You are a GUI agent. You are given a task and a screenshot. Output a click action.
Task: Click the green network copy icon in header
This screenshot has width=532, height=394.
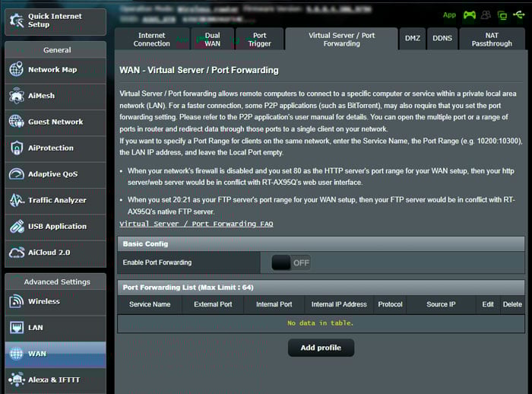click(x=502, y=15)
